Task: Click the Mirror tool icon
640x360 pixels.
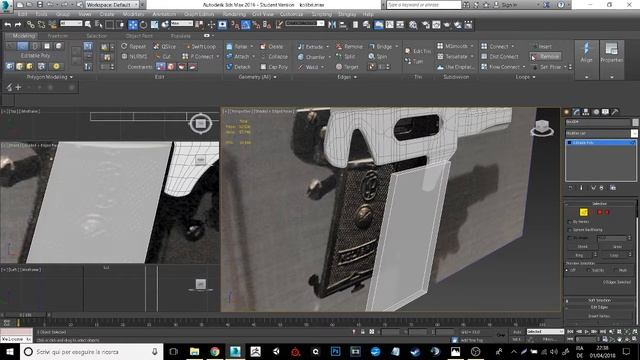Action: 332,25
